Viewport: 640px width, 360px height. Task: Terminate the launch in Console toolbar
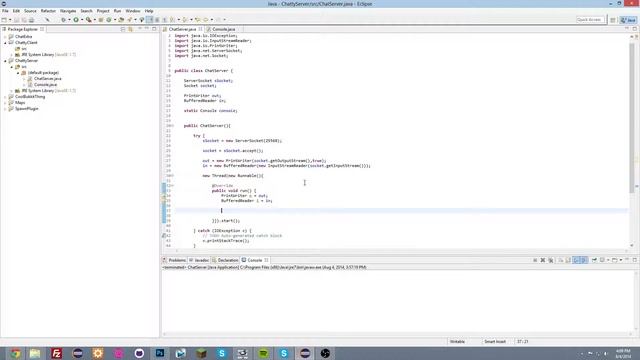[x=535, y=260]
